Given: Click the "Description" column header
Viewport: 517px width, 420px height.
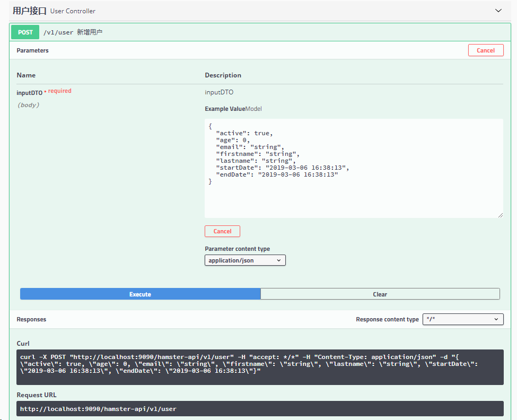Looking at the screenshot, I should 223,75.
